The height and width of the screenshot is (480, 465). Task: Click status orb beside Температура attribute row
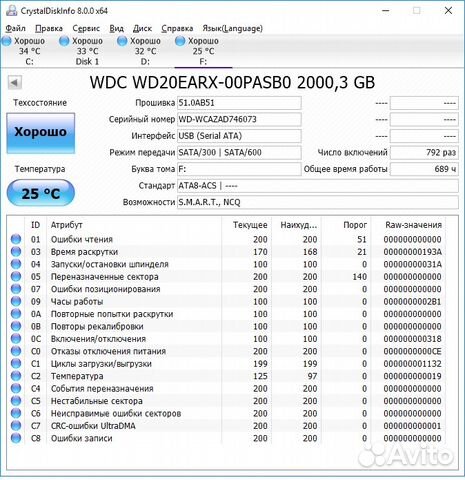coord(16,376)
